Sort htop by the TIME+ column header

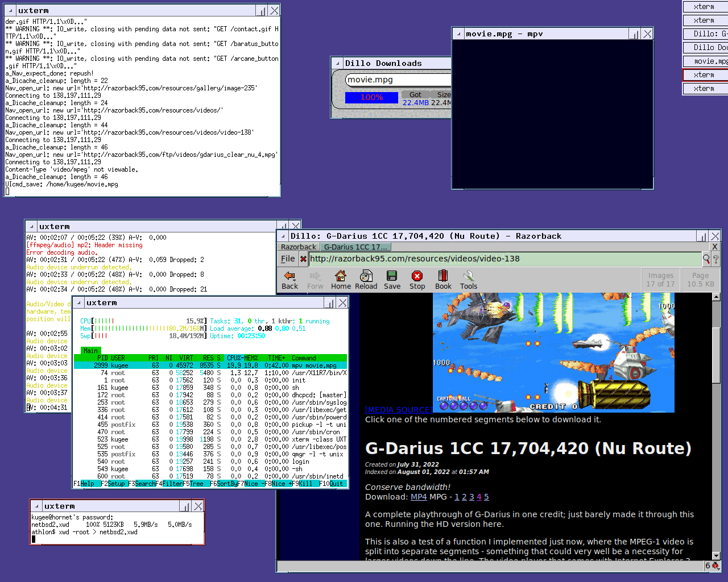pos(276,358)
